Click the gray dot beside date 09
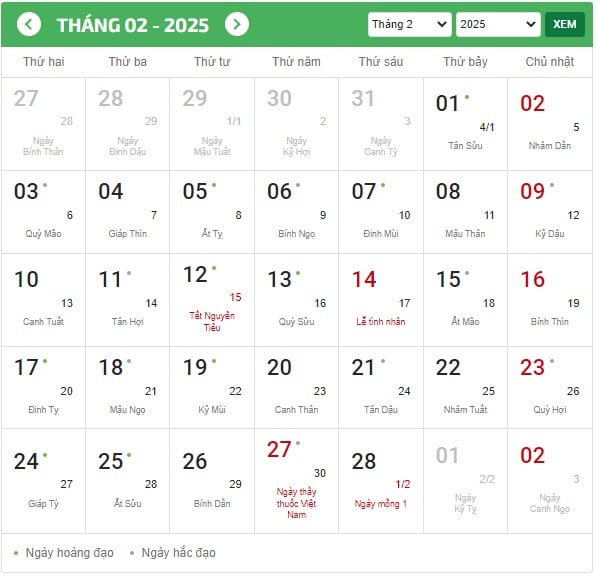This screenshot has width=596, height=577. click(552, 185)
